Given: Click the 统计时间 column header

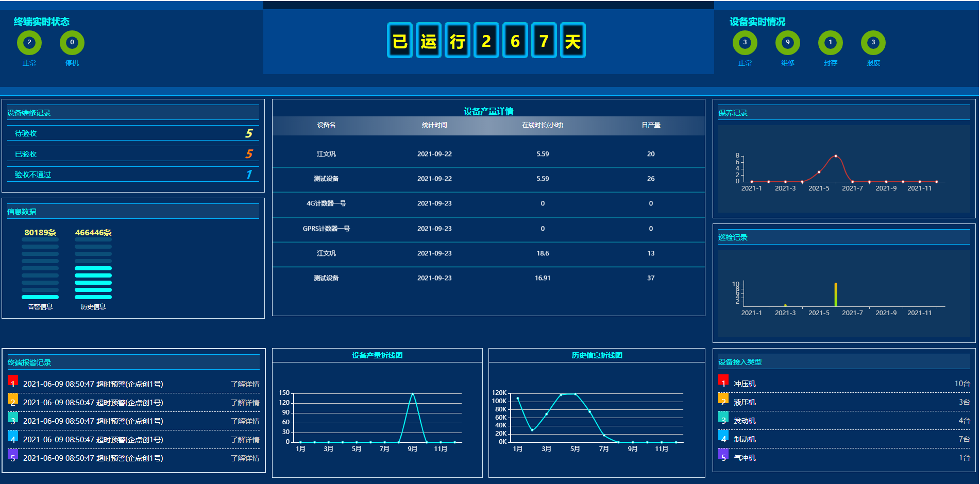Looking at the screenshot, I should click(434, 125).
